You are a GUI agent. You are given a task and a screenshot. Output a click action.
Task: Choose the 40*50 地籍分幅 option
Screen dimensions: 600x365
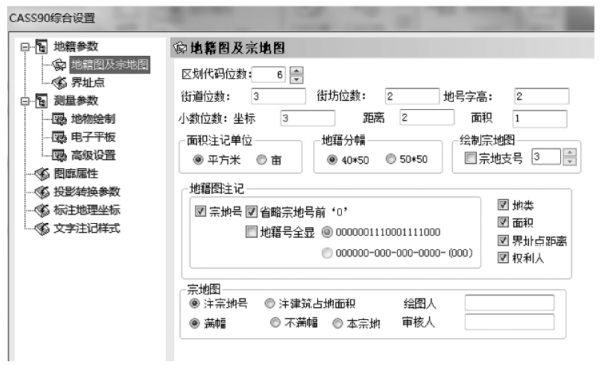click(x=332, y=160)
